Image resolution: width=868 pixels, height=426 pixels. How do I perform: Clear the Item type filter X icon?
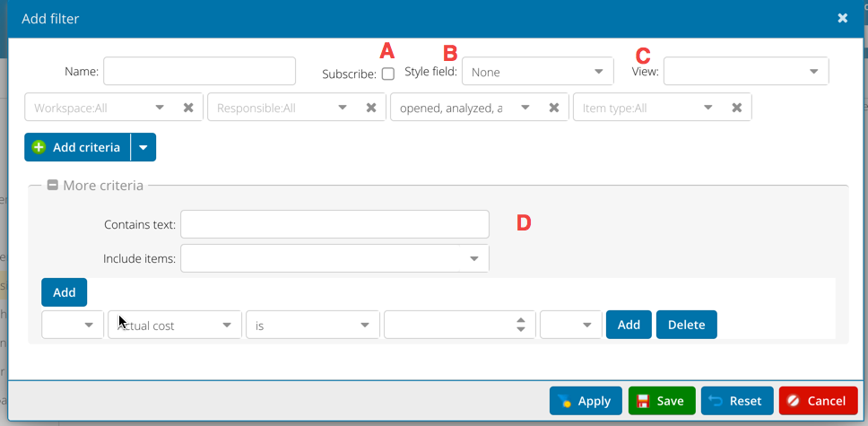(x=736, y=108)
